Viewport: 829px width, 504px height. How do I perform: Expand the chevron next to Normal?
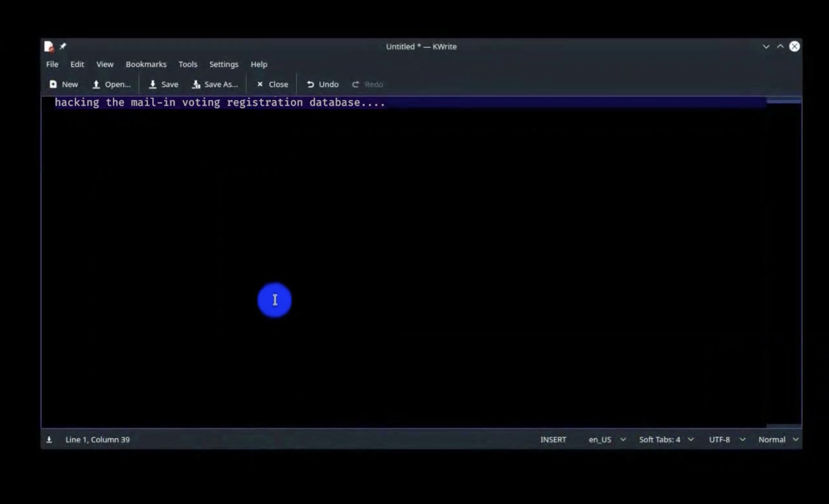click(796, 440)
